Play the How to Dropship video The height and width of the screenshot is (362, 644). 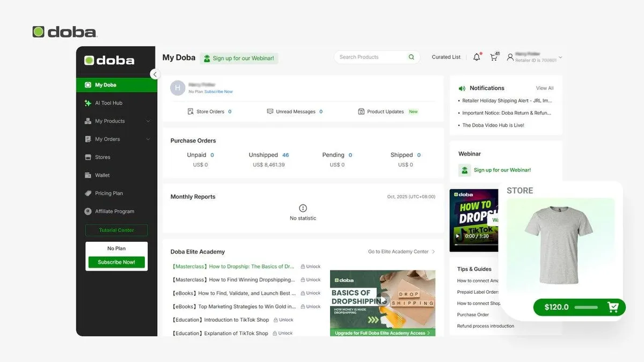(x=458, y=236)
